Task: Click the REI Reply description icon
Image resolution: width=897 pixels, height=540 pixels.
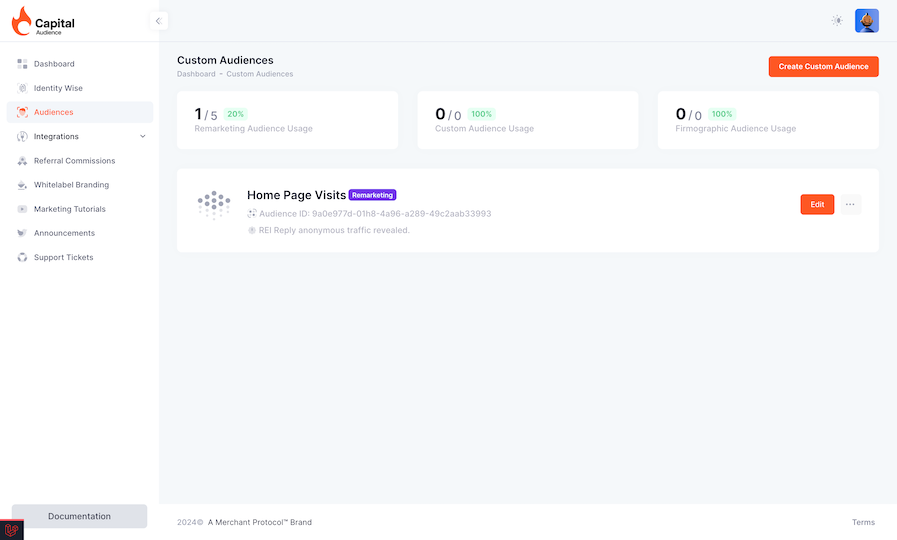Action: [x=252, y=230]
